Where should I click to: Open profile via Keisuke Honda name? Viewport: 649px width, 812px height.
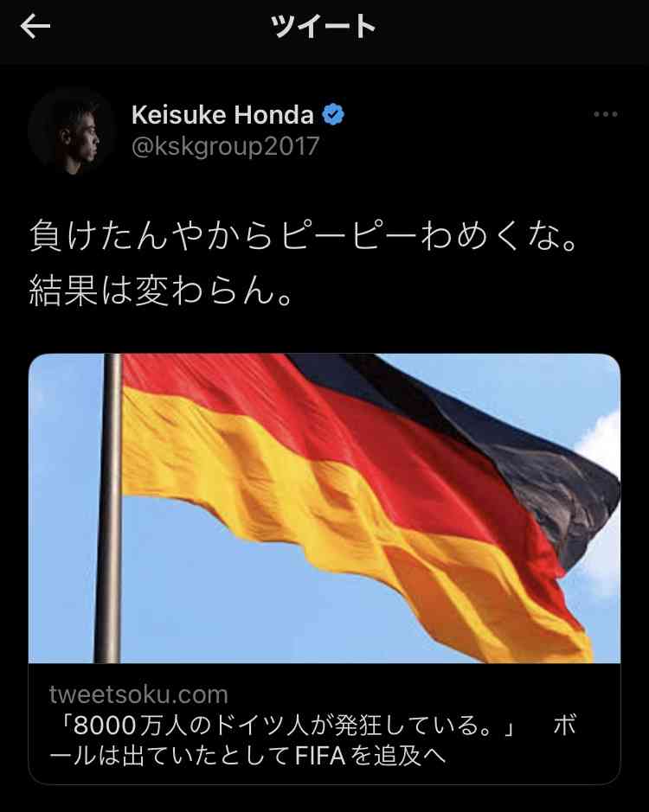[x=222, y=114]
